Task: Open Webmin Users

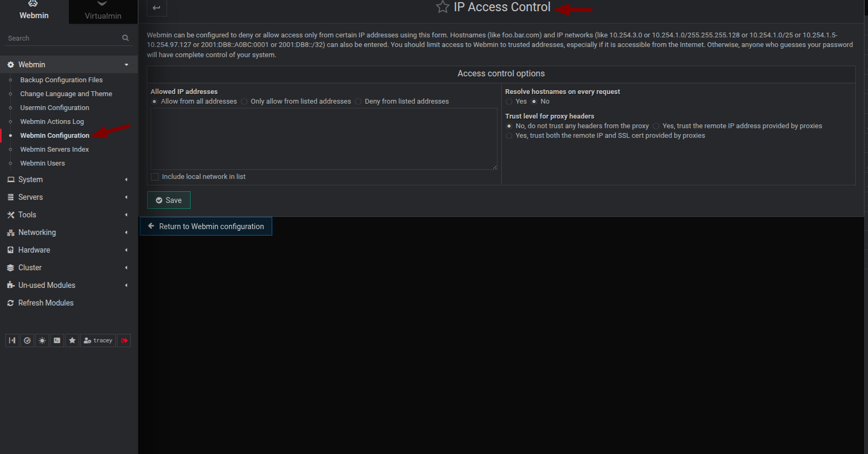Action: [43, 163]
